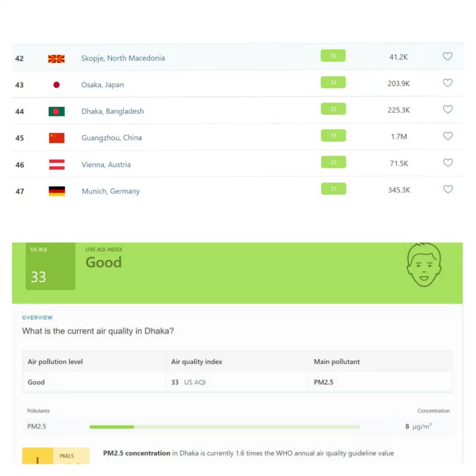The width and height of the screenshot is (476, 476).
Task: Click the smiling face air quality illustration
Action: coord(424,266)
